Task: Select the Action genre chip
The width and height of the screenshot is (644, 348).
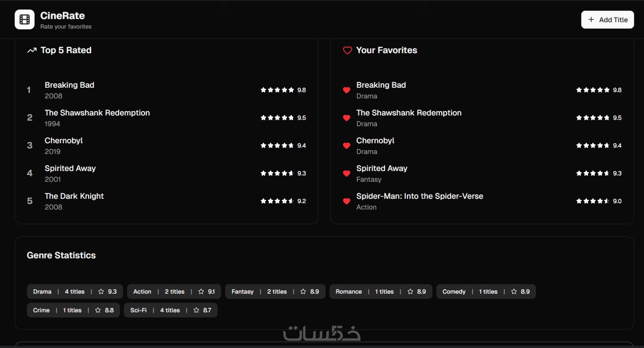Action: (174, 292)
